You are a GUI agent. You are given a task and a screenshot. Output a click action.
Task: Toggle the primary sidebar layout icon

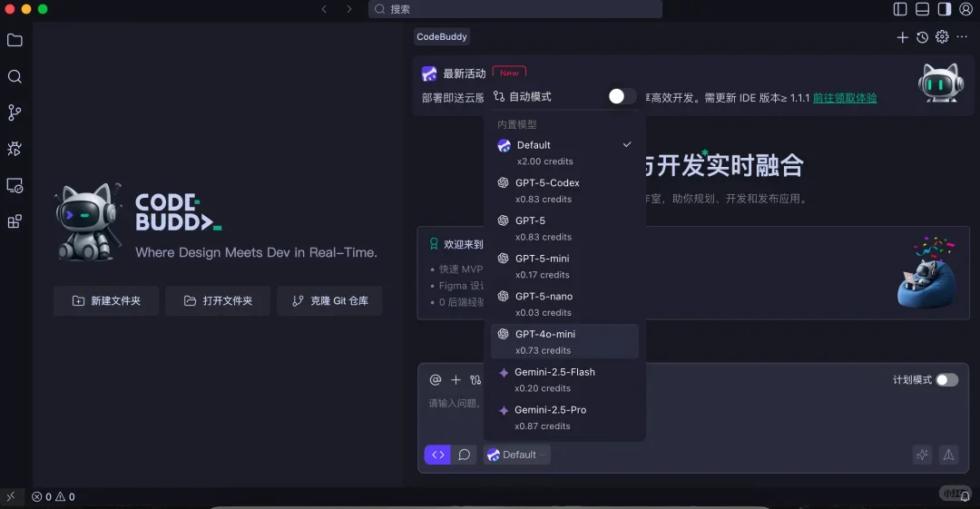[x=900, y=9]
